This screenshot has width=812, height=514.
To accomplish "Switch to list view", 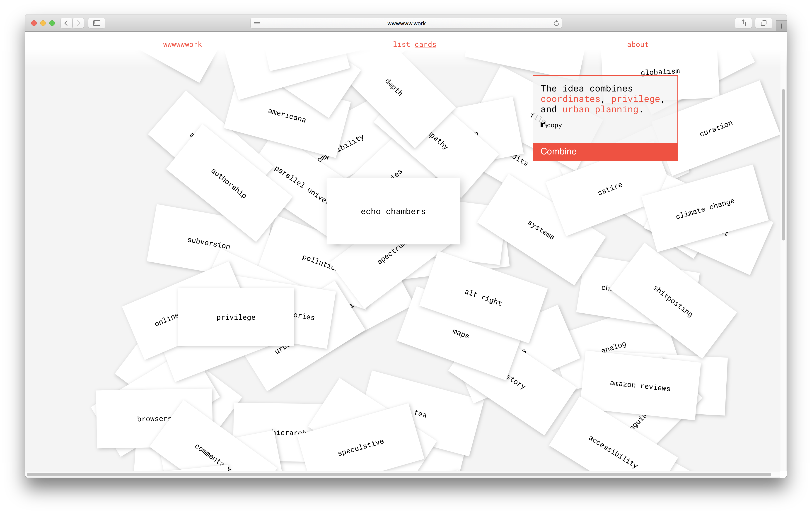I will [x=401, y=44].
